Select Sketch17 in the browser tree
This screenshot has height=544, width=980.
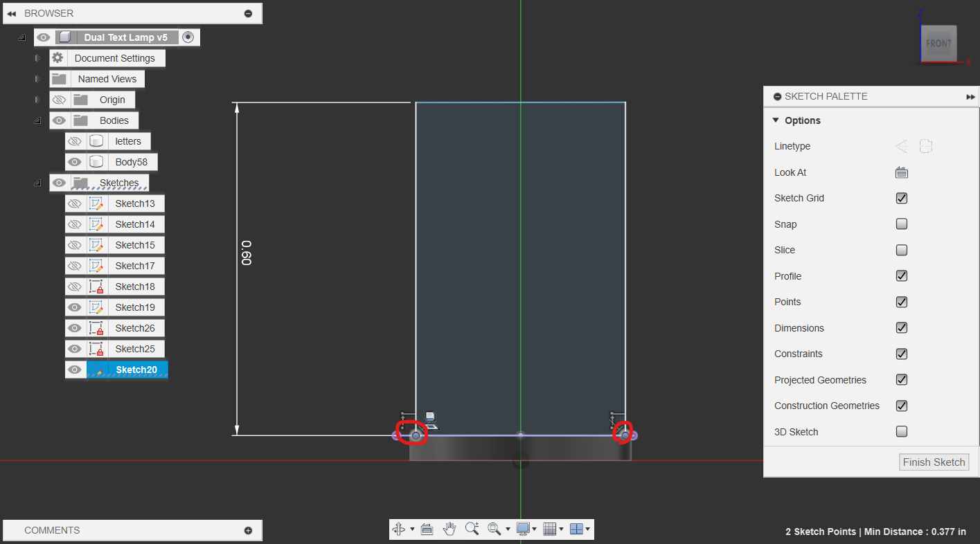[x=135, y=266]
